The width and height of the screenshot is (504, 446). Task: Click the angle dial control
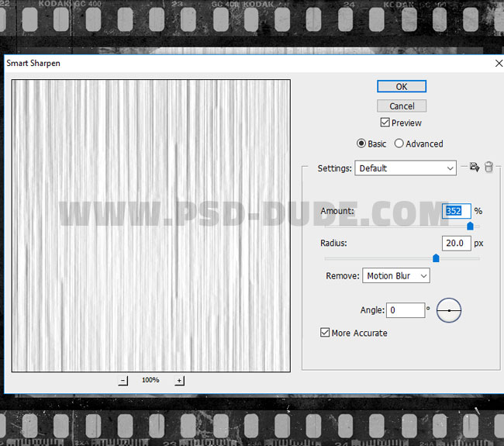click(x=449, y=310)
